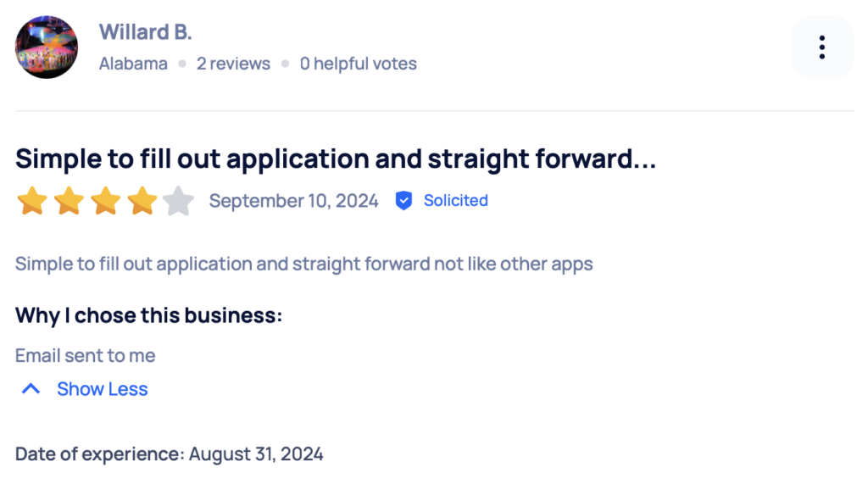Click the third gold rating star
Screen dimensions: 868x484
click(x=105, y=202)
